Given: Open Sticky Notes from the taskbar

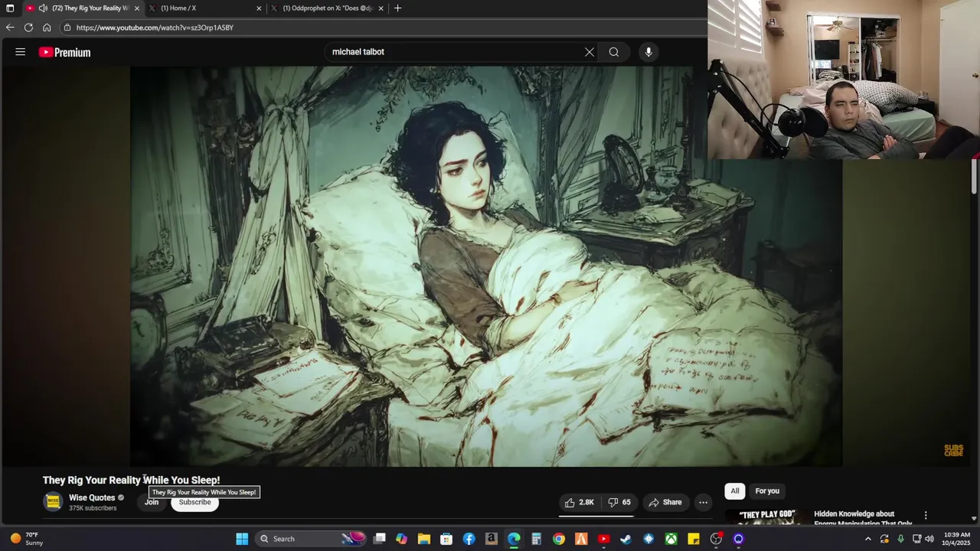Looking at the screenshot, I should (x=693, y=539).
